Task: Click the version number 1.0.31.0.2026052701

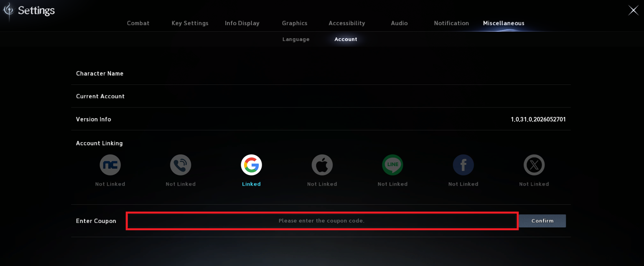Action: click(x=538, y=119)
